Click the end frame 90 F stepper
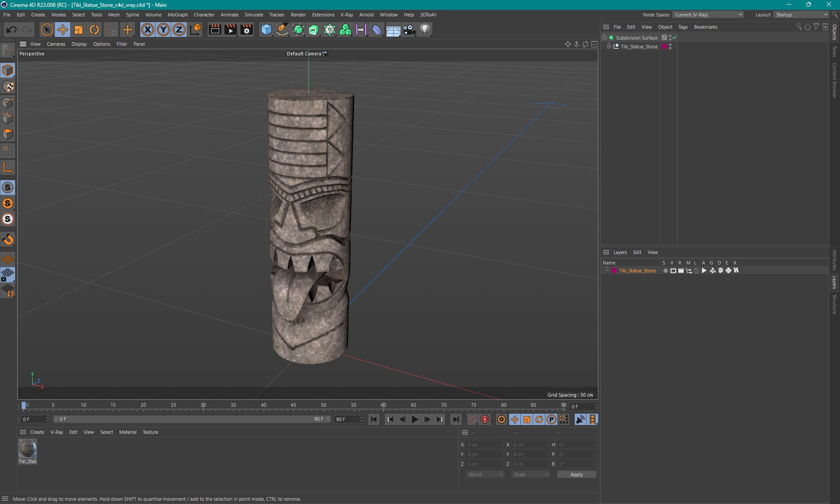 click(361, 420)
